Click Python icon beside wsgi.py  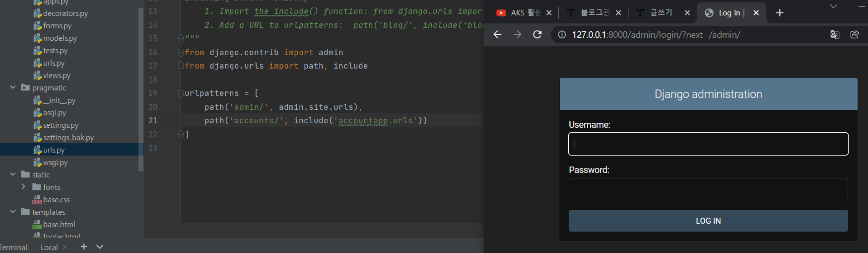point(37,163)
